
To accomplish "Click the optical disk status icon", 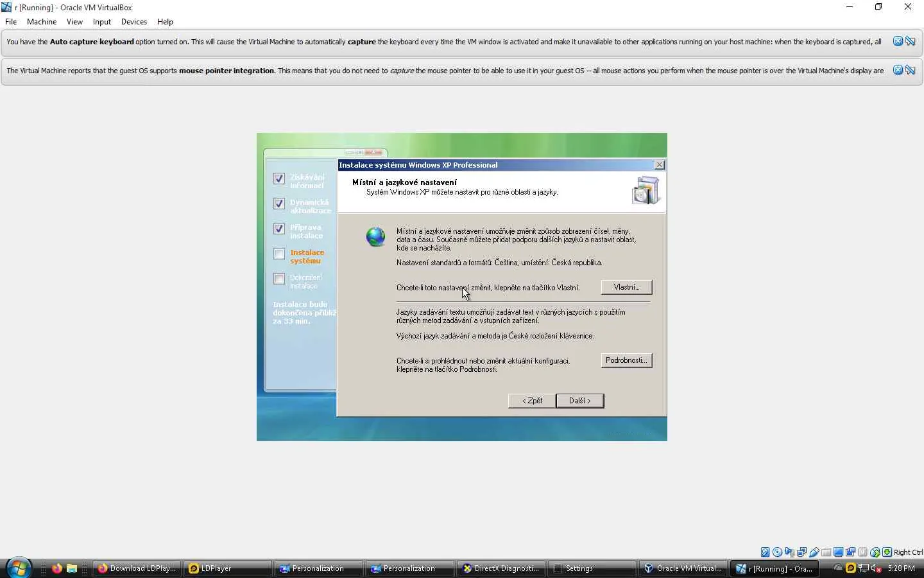I will [x=777, y=552].
